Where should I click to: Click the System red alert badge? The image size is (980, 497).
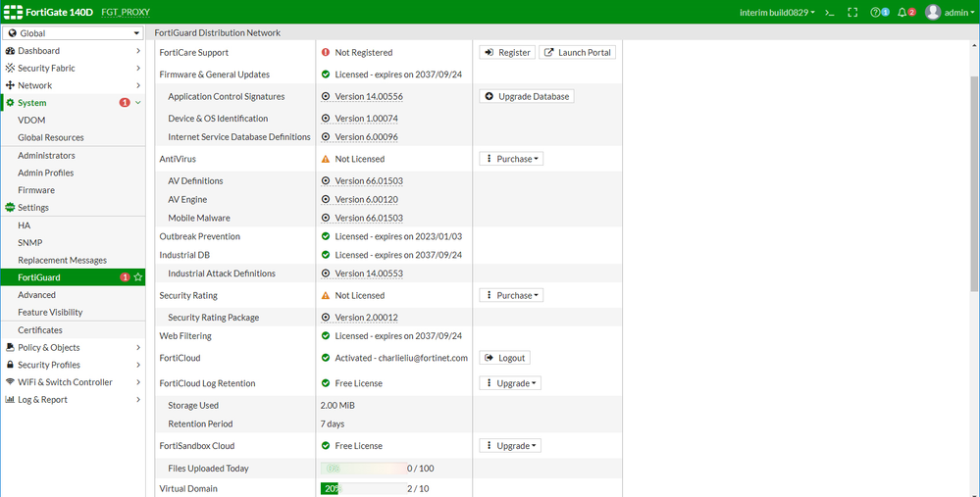click(x=125, y=102)
